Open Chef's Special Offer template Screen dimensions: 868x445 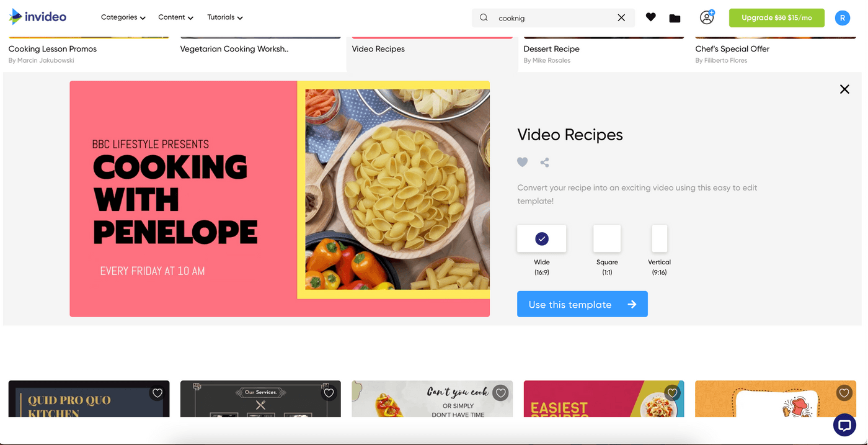click(x=732, y=49)
